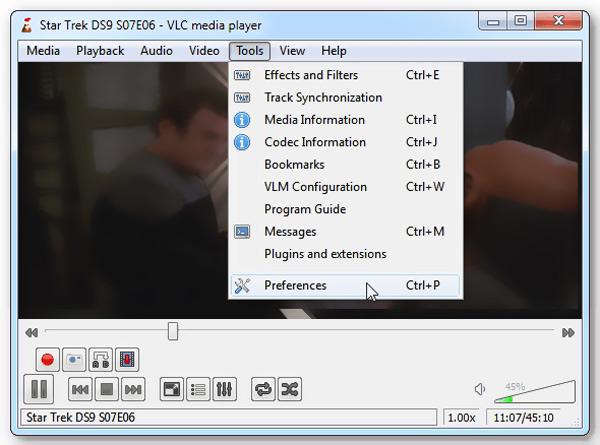Image resolution: width=600 pixels, height=445 pixels.
Task: Choose Track Synchronization menu entry
Action: pyautogui.click(x=346, y=98)
